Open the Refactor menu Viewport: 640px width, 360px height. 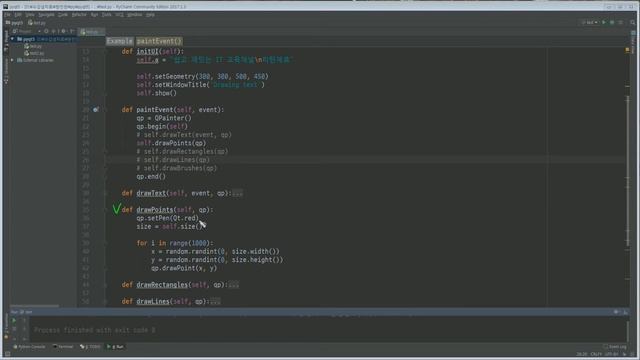pyautogui.click(x=79, y=15)
